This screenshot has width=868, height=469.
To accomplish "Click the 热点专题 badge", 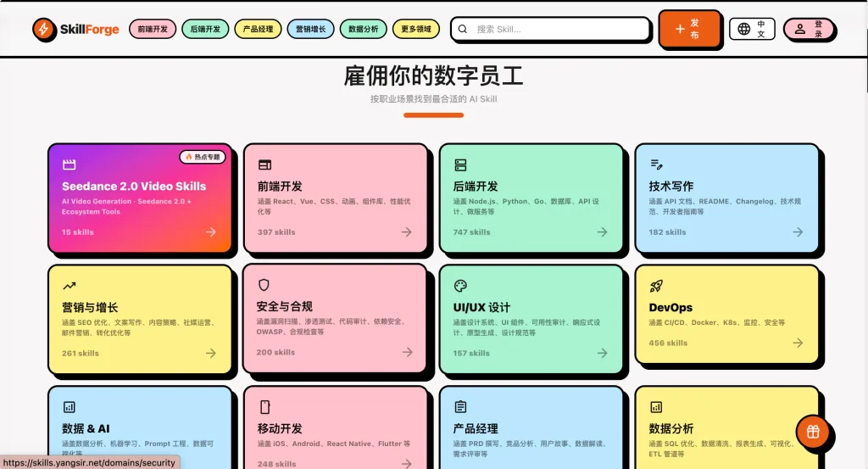I will 203,157.
